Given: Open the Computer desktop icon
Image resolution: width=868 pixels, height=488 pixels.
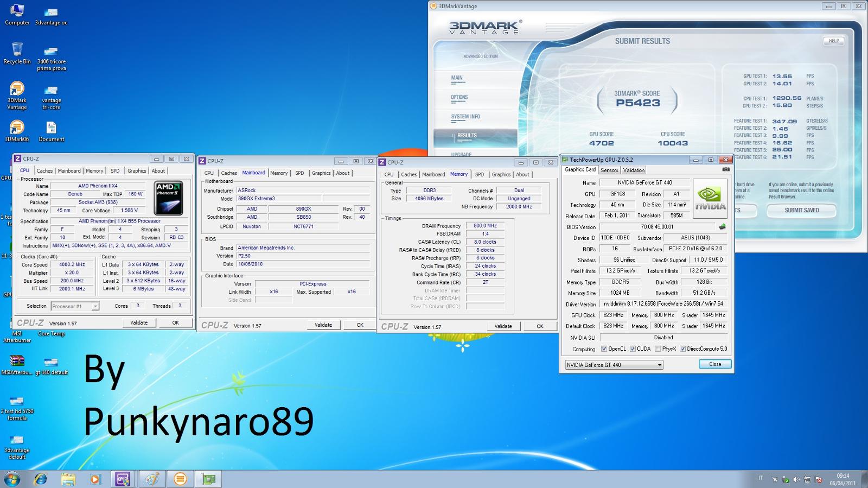Looking at the screenshot, I should click(x=17, y=15).
